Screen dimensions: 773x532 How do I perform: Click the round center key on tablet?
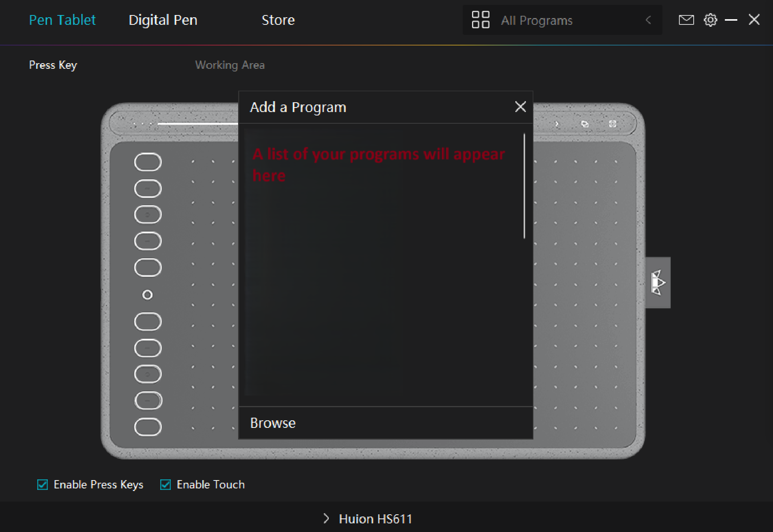tap(147, 295)
